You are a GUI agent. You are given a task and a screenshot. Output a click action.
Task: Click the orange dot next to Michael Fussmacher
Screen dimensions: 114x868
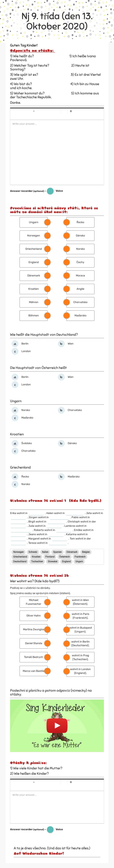point(47,602)
